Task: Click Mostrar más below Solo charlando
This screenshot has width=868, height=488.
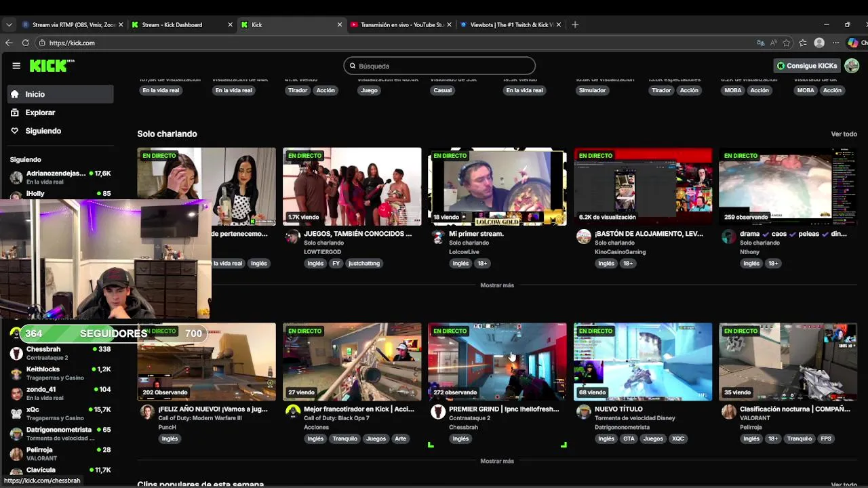Action: pos(497,285)
